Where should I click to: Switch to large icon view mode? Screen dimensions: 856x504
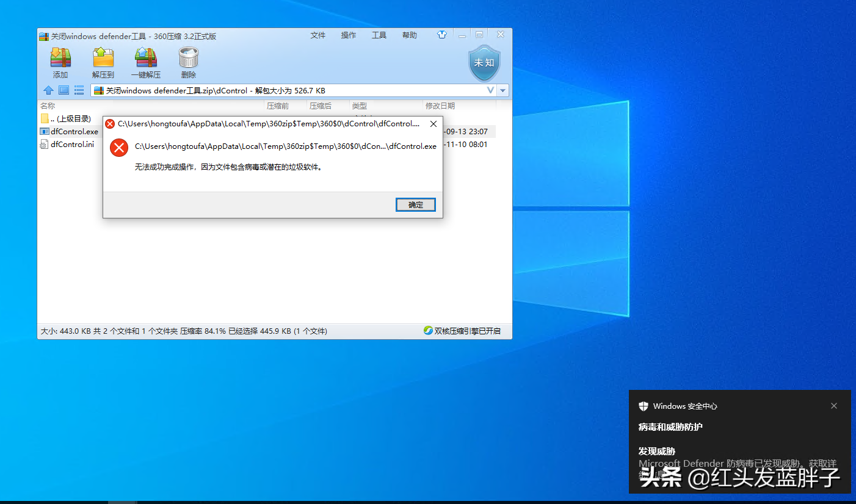tap(63, 90)
